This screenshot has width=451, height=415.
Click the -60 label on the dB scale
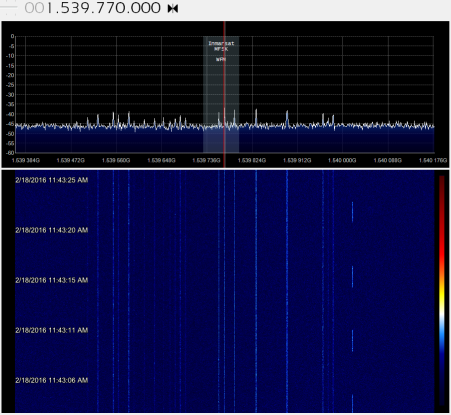click(x=10, y=153)
